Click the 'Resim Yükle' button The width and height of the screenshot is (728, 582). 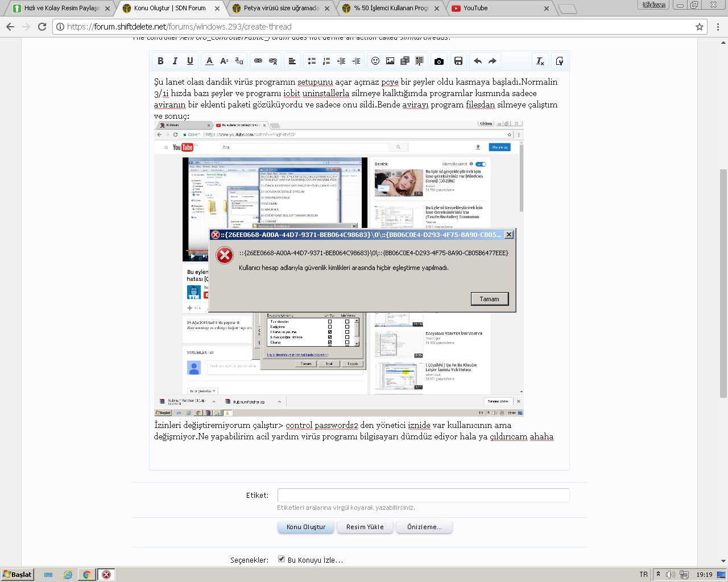(365, 527)
